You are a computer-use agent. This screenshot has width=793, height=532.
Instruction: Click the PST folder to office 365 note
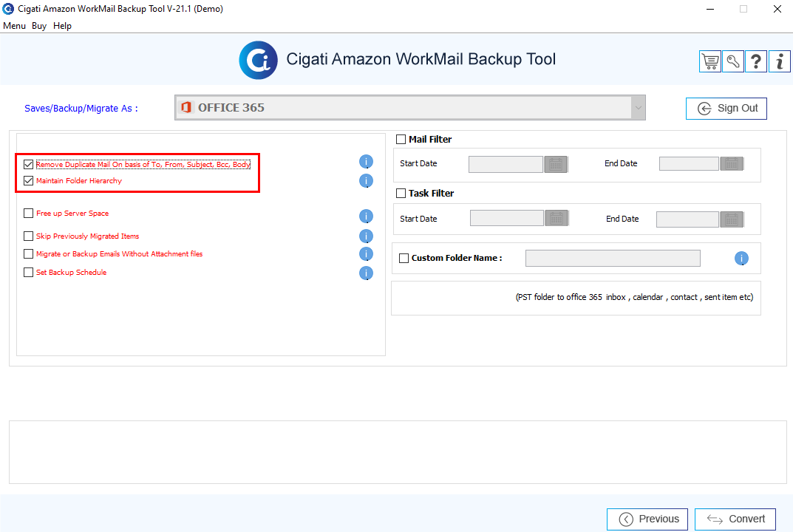(x=634, y=297)
